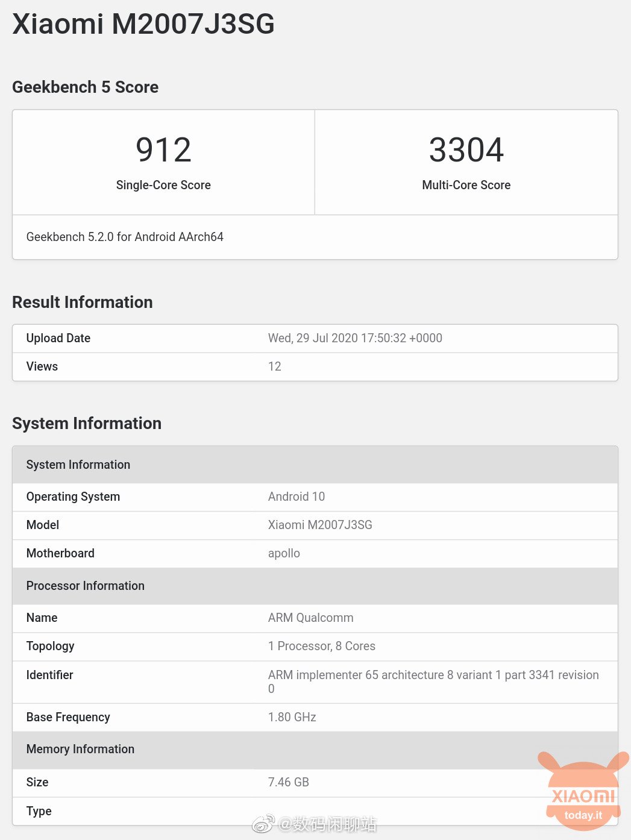Click the memory Type row label
This screenshot has width=631, height=840.
pos(39,811)
